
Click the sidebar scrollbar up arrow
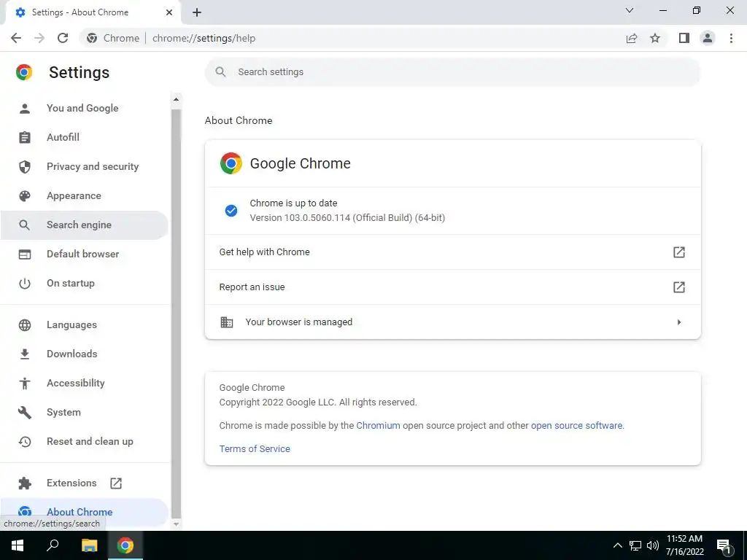177,99
